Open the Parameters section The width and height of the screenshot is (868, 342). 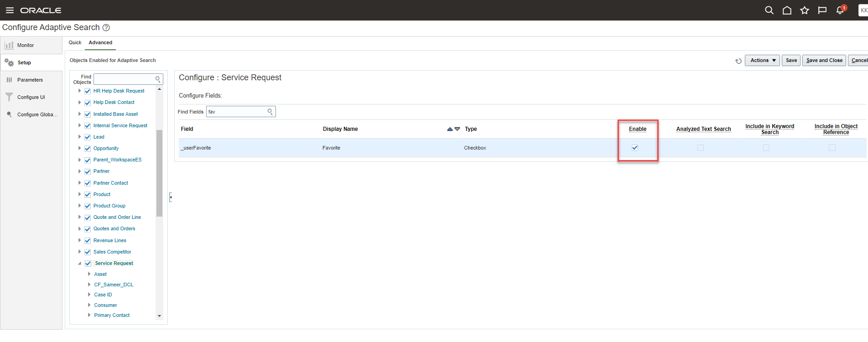(x=31, y=80)
